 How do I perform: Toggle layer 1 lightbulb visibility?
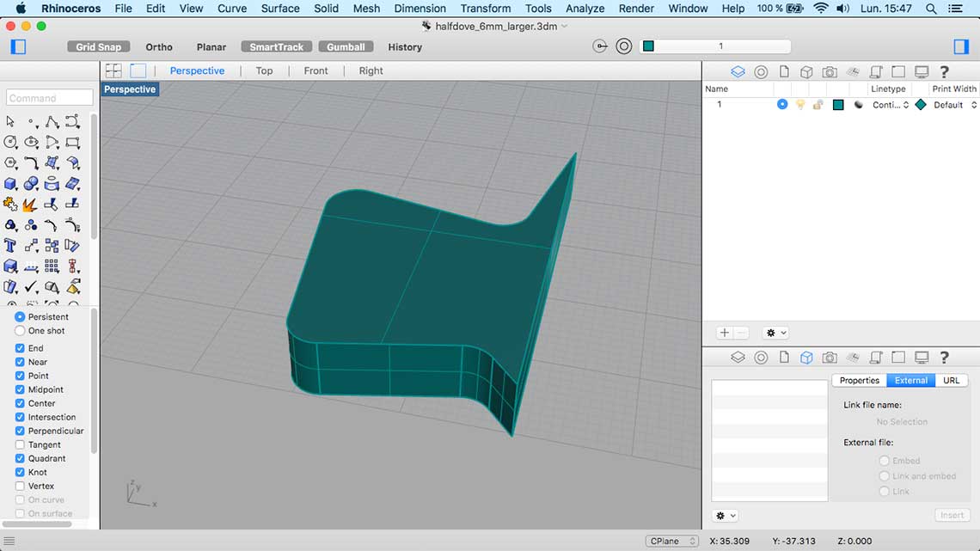[800, 105]
